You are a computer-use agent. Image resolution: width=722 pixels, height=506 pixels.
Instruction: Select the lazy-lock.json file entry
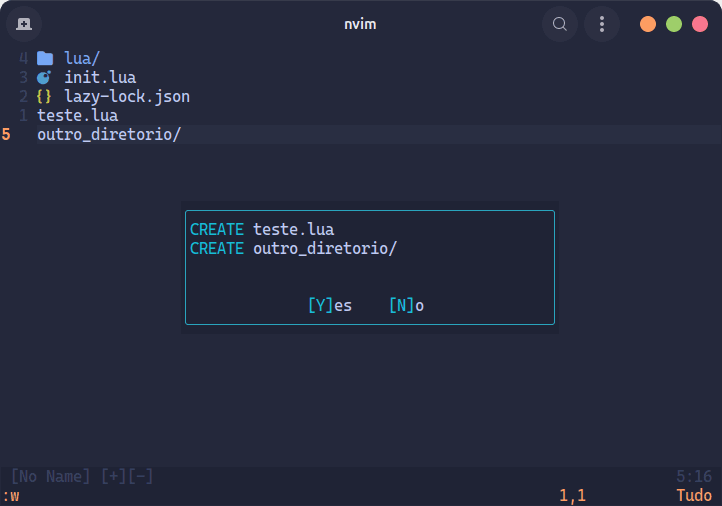coord(127,97)
